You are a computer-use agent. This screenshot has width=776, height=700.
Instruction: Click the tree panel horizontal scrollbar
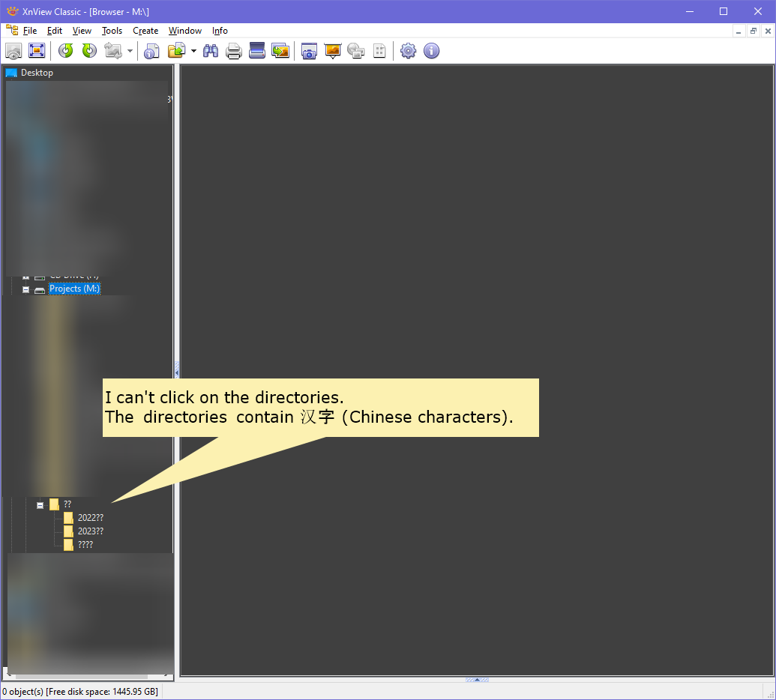tap(82, 676)
